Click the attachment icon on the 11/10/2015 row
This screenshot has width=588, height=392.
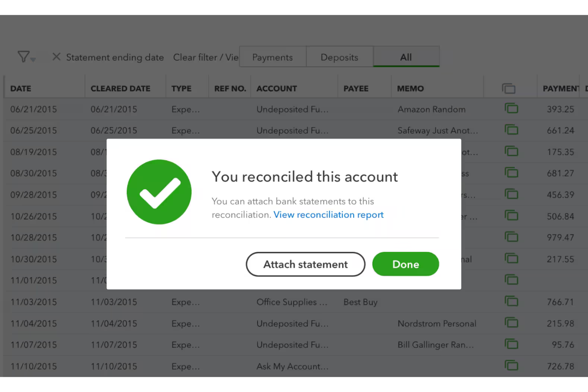[512, 365]
